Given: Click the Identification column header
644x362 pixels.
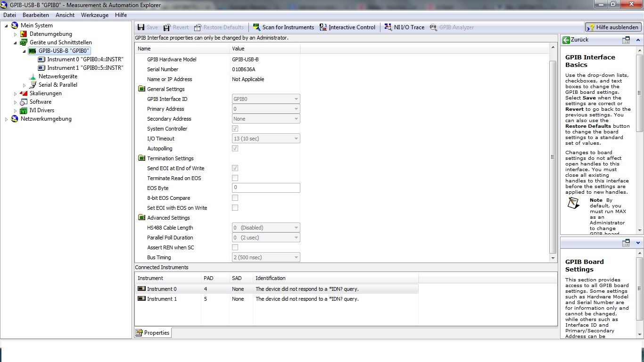Looking at the screenshot, I should (x=336, y=278).
